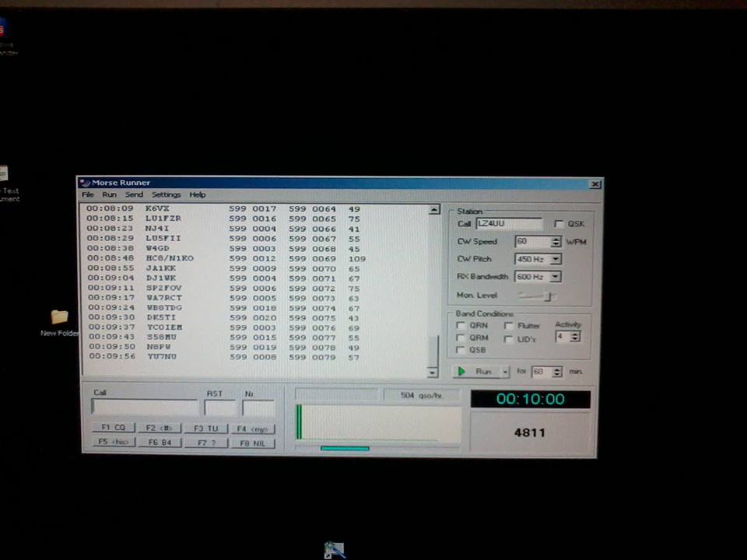Click the log scrollbar down arrow

432,373
